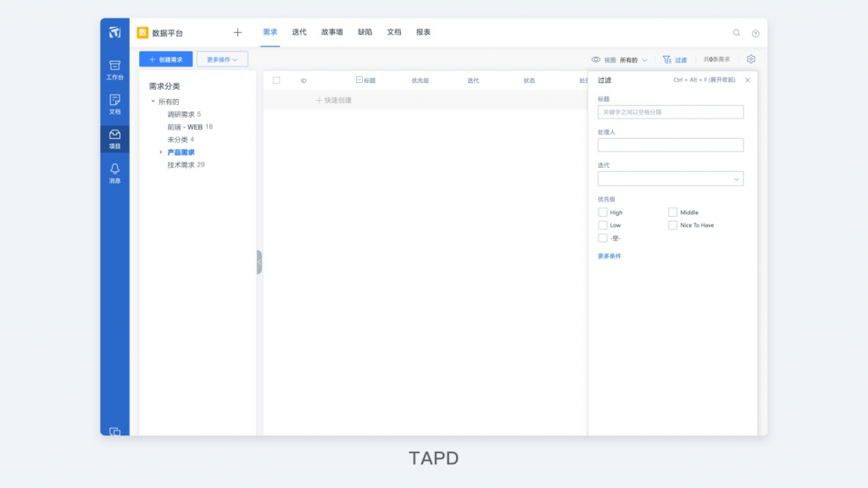Open the help question mark icon
This screenshot has width=868, height=488.
755,33
